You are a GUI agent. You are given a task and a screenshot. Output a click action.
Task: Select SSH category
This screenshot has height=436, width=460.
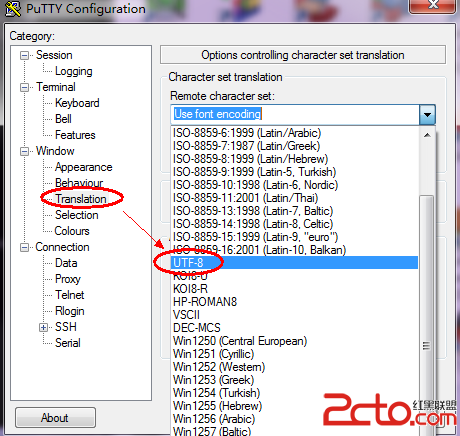pos(66,327)
